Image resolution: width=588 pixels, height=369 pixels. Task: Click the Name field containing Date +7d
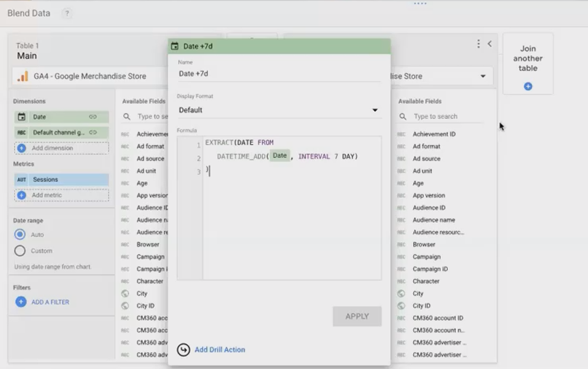[279, 74]
